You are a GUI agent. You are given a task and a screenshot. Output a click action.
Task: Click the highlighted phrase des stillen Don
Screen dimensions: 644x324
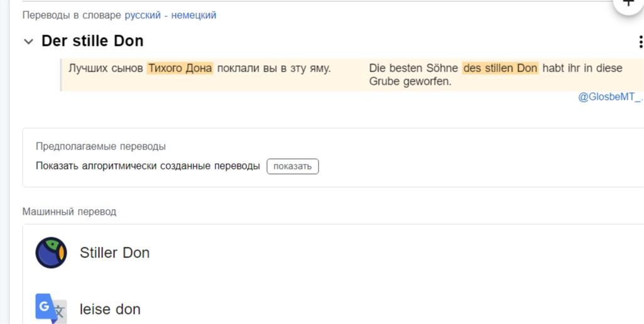point(500,68)
